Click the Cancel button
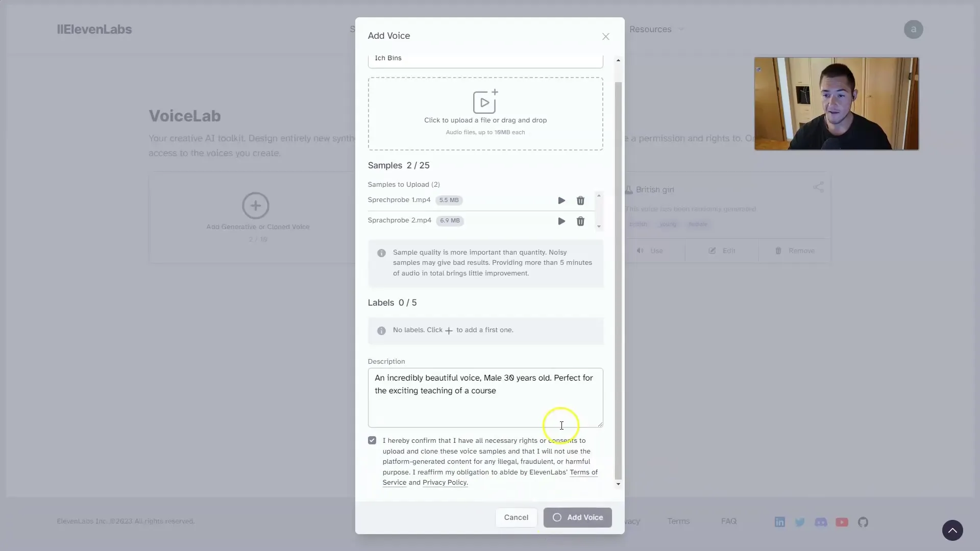 [516, 517]
